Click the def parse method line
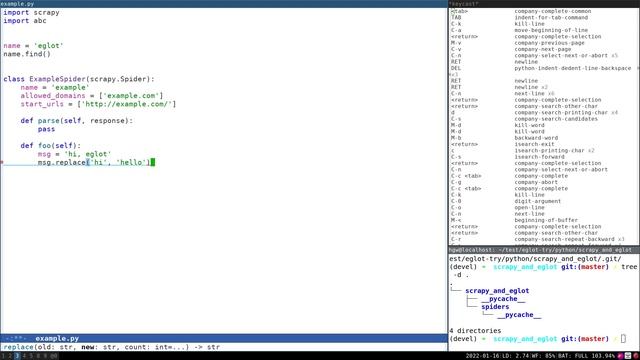The height and width of the screenshot is (360, 640). coord(77,121)
